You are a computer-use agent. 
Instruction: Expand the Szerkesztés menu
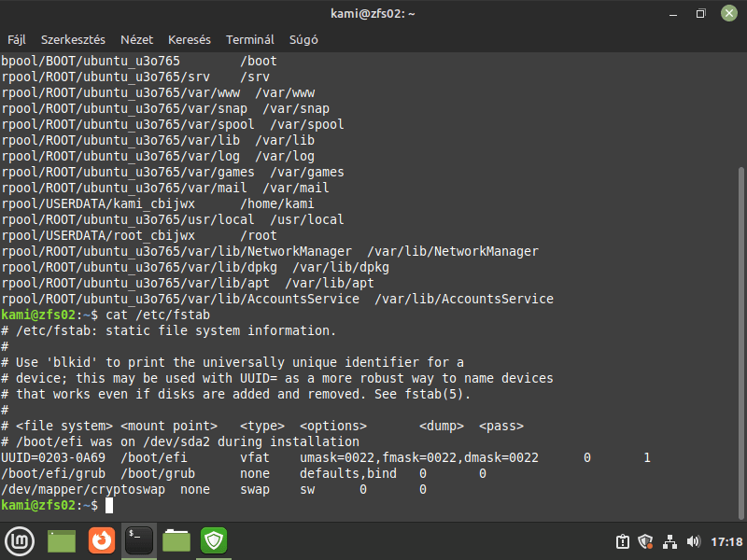coord(73,39)
